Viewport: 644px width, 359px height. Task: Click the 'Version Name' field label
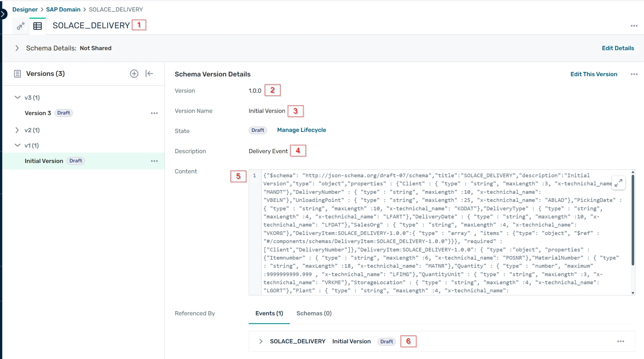(193, 111)
